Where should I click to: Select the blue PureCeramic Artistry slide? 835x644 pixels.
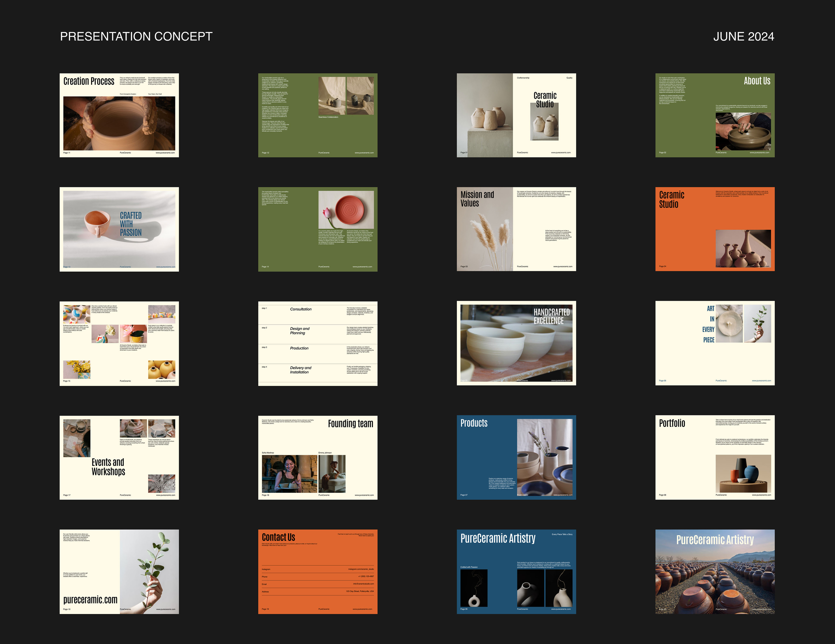point(516,571)
